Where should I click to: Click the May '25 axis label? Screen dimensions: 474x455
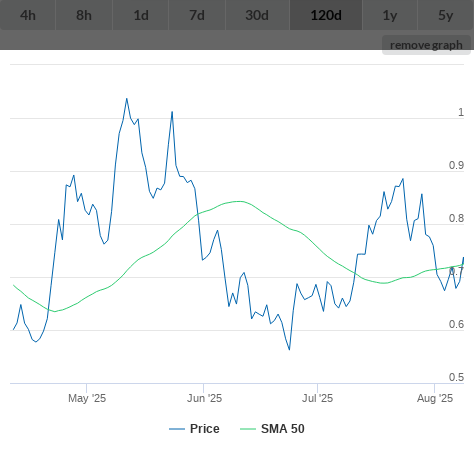click(87, 398)
